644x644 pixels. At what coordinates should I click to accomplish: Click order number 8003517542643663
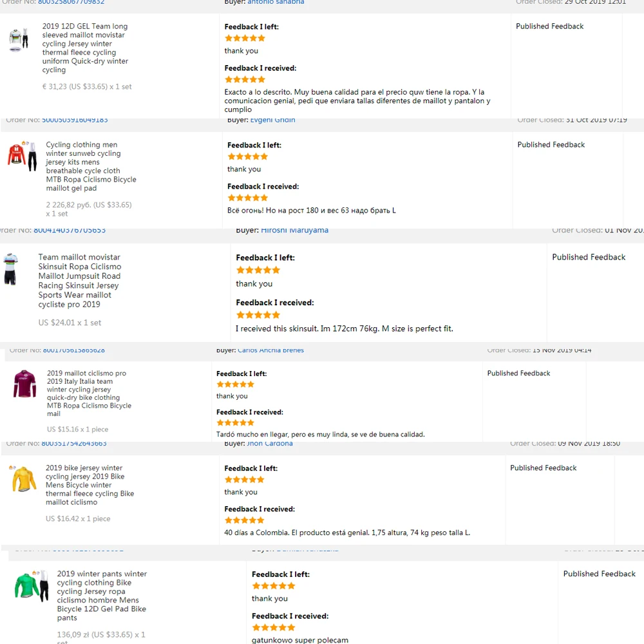pos(74,443)
